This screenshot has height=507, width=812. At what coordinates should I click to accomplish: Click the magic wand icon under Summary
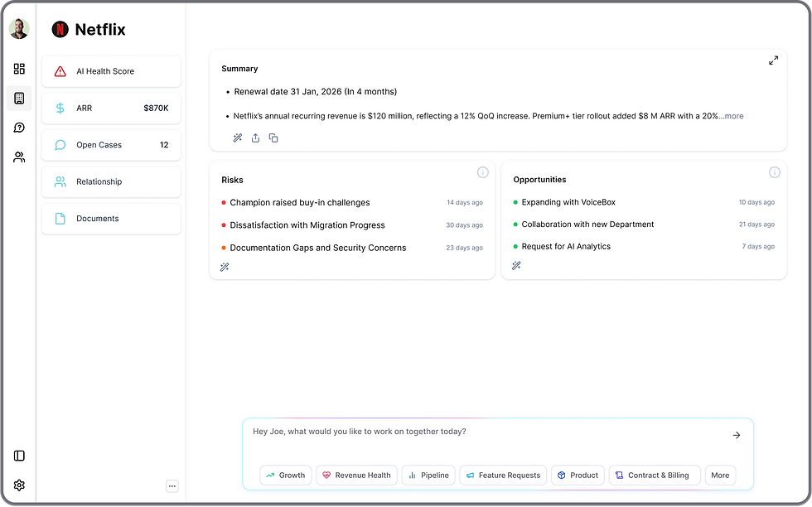click(237, 138)
